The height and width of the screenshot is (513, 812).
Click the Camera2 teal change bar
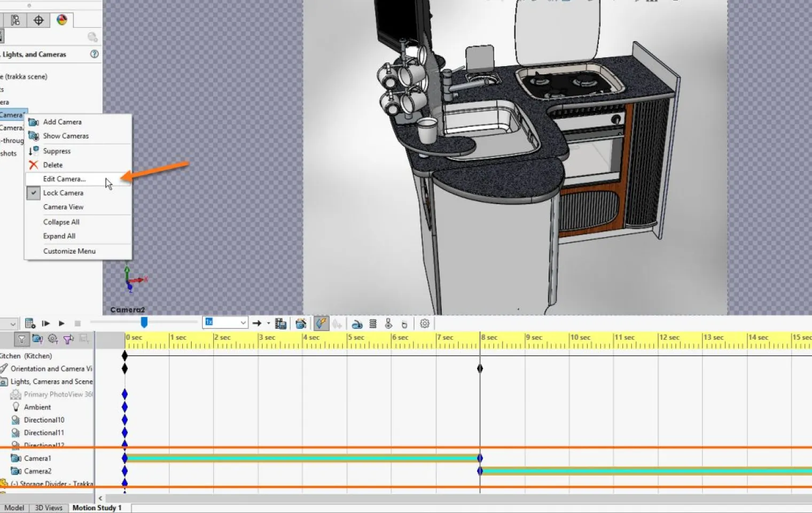pyautogui.click(x=647, y=471)
